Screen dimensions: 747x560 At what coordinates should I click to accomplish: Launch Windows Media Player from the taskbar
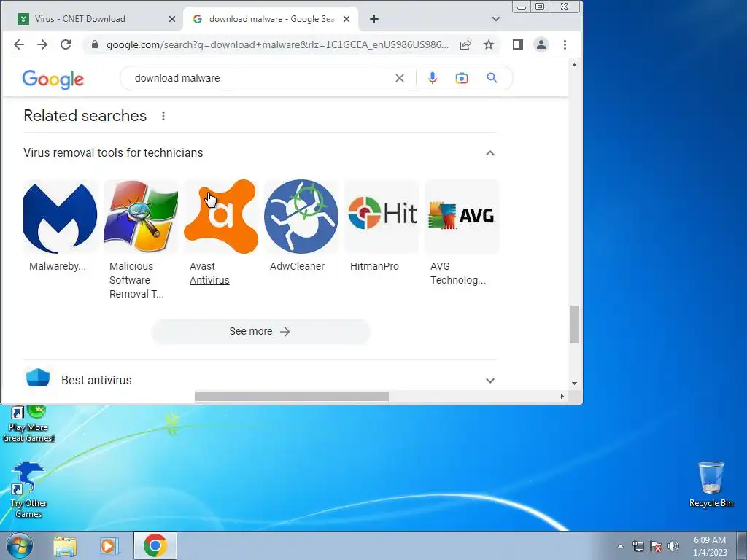(109, 546)
